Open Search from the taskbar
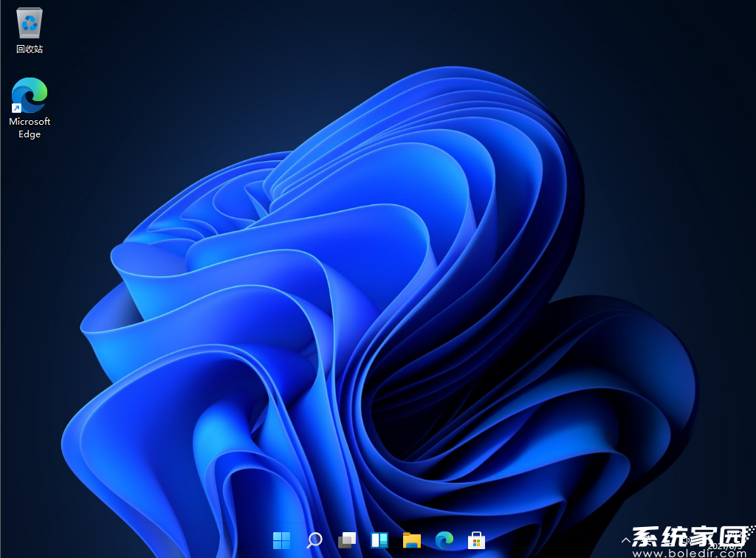The image size is (756, 558). click(315, 540)
